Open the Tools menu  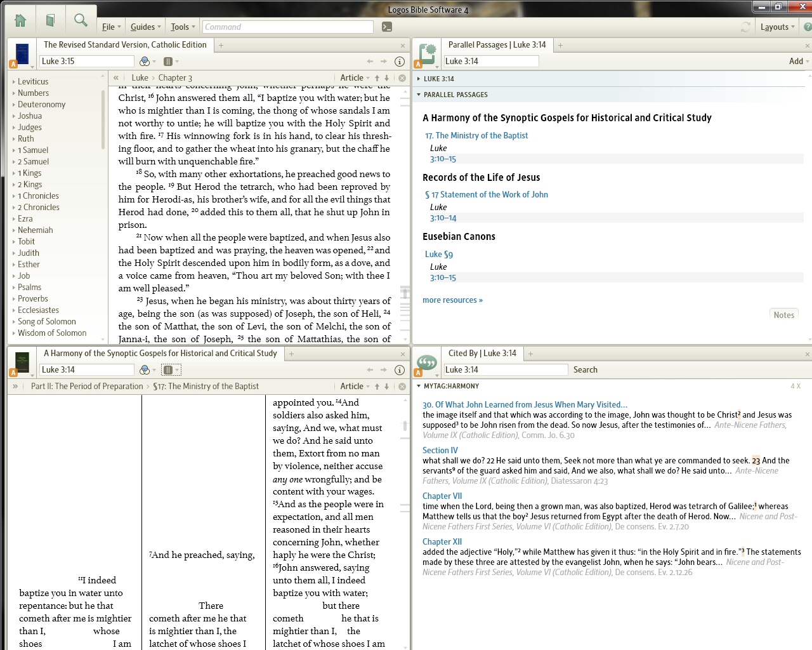181,27
